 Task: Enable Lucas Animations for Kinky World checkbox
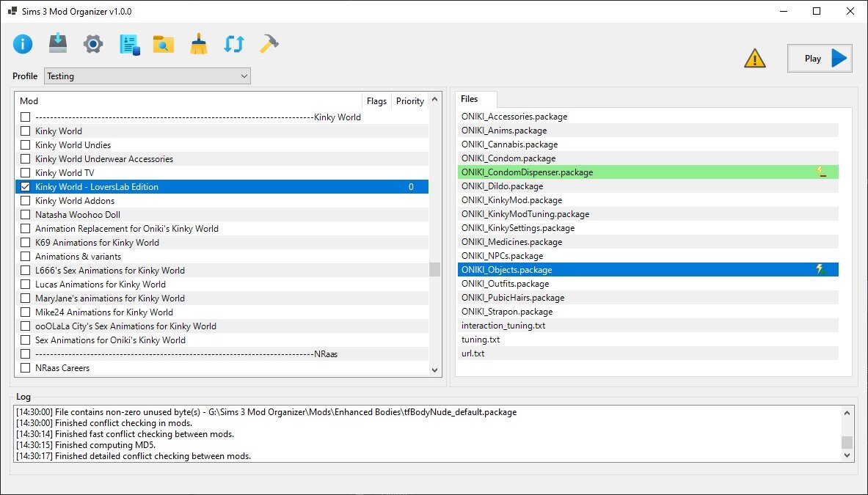point(26,285)
